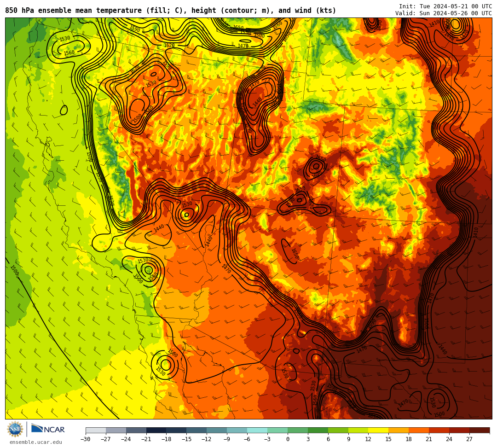Click the -24 colorbar label
Screen dimensions: 497x448
click(126, 439)
